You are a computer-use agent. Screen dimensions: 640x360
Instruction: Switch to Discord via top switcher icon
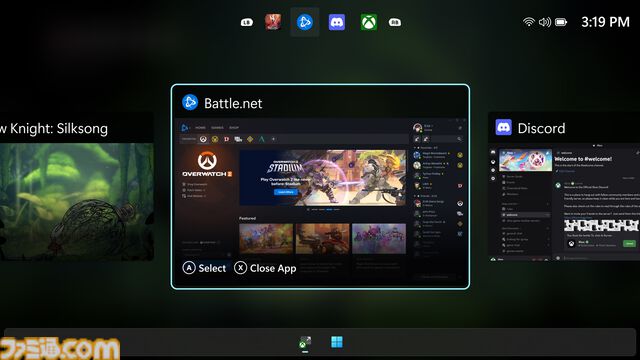point(337,22)
